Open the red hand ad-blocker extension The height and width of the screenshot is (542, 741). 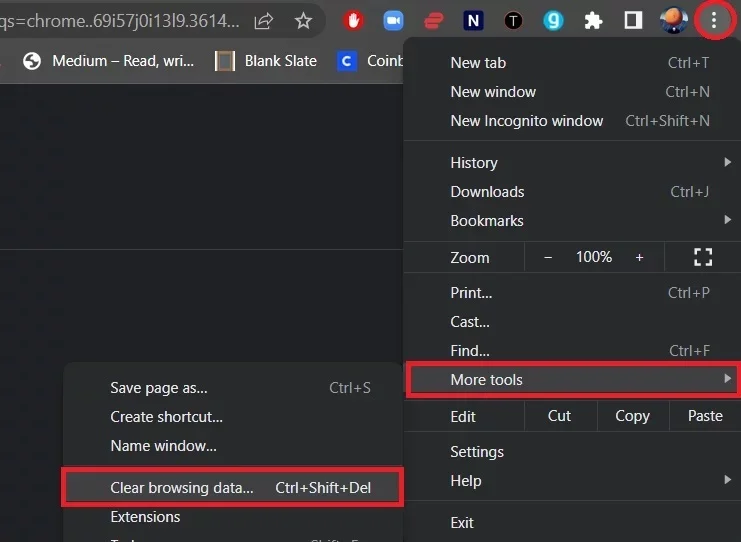point(353,21)
